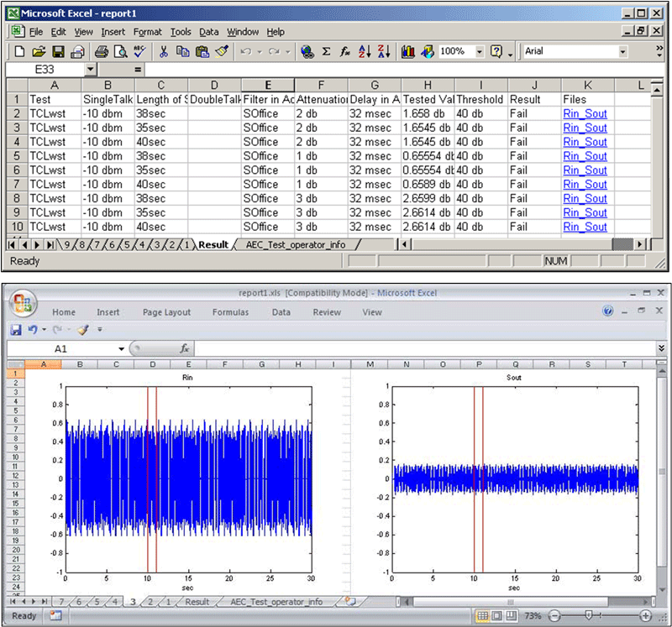This screenshot has height=627, width=672.
Task: Click Office Assistant help icon in the old Excel toolbar
Action: (496, 52)
